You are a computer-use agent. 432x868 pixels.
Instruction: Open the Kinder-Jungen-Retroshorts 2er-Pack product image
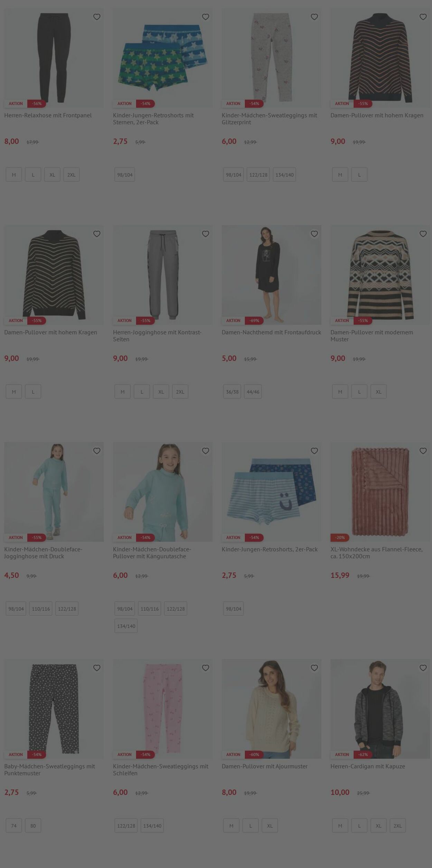272,492
